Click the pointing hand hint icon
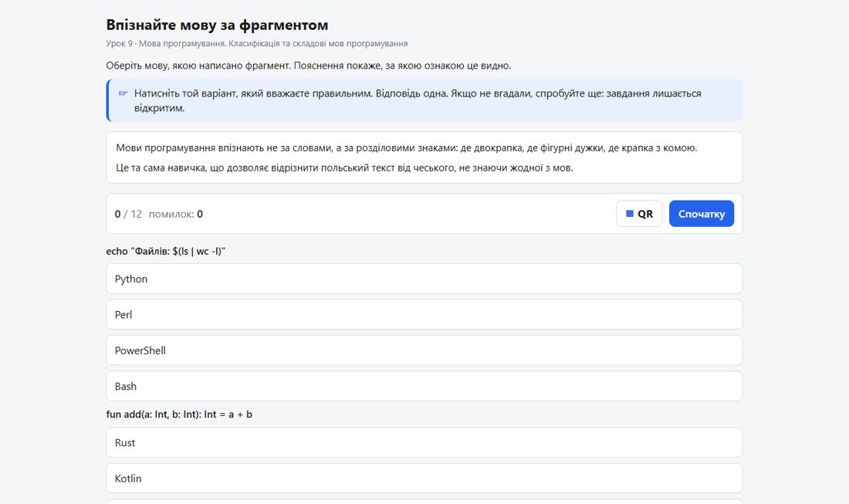The height and width of the screenshot is (504, 849). (123, 93)
